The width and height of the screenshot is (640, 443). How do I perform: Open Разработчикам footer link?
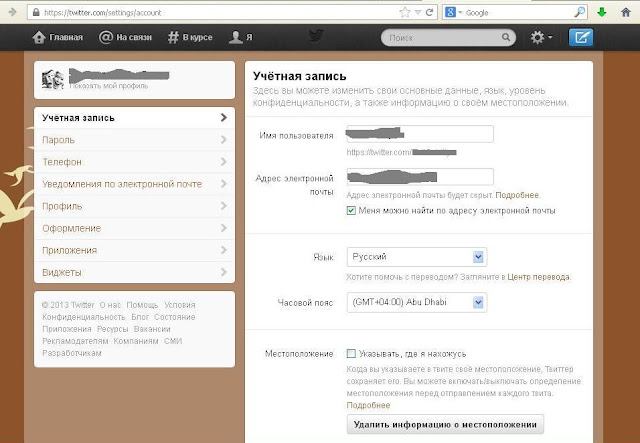(x=72, y=353)
